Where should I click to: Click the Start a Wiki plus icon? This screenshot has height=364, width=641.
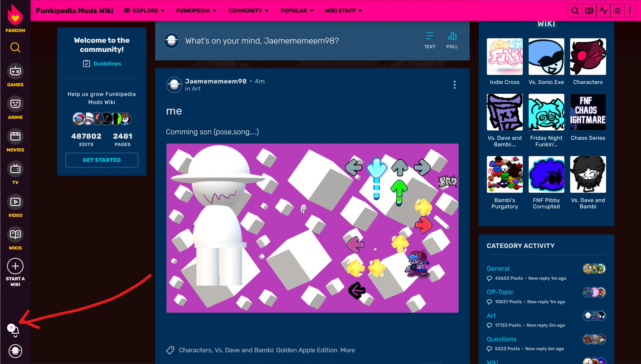click(x=15, y=266)
